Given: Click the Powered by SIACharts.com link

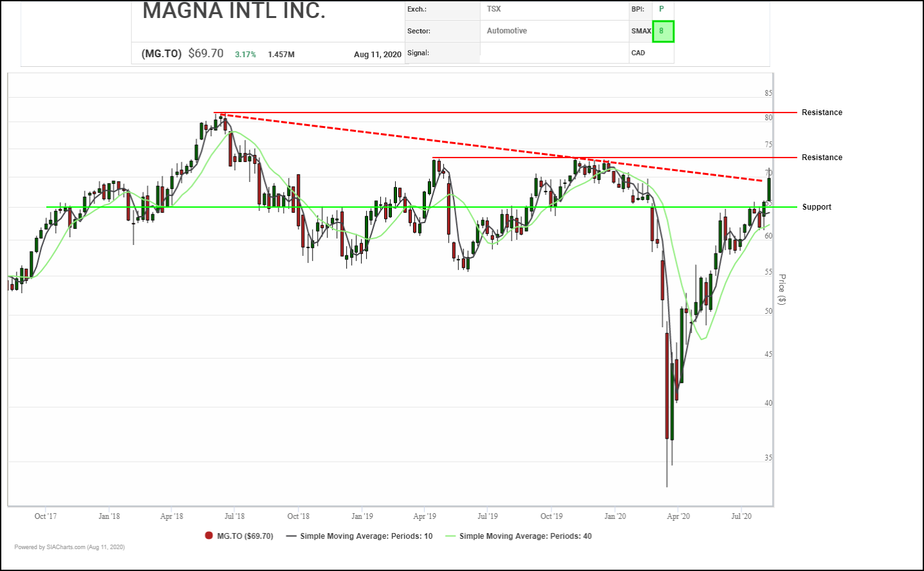Looking at the screenshot, I should 69,547.
